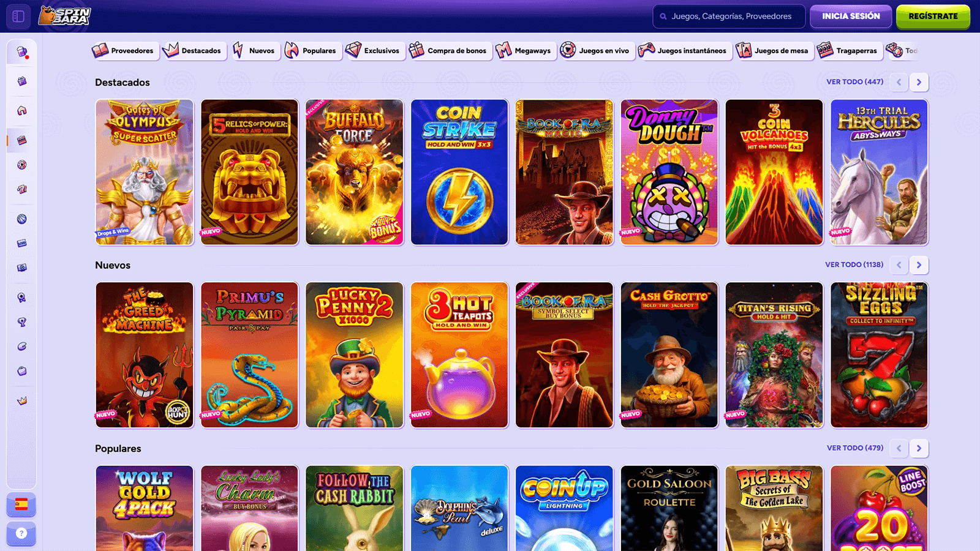Click INICIA SESIÓN button
The height and width of the screenshot is (551, 980).
coord(851,17)
